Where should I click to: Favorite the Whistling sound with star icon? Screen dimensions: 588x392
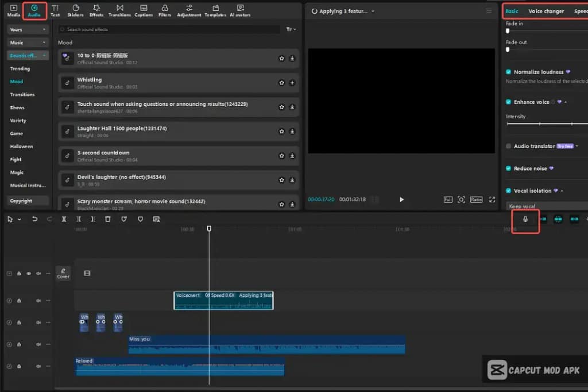coord(281,83)
